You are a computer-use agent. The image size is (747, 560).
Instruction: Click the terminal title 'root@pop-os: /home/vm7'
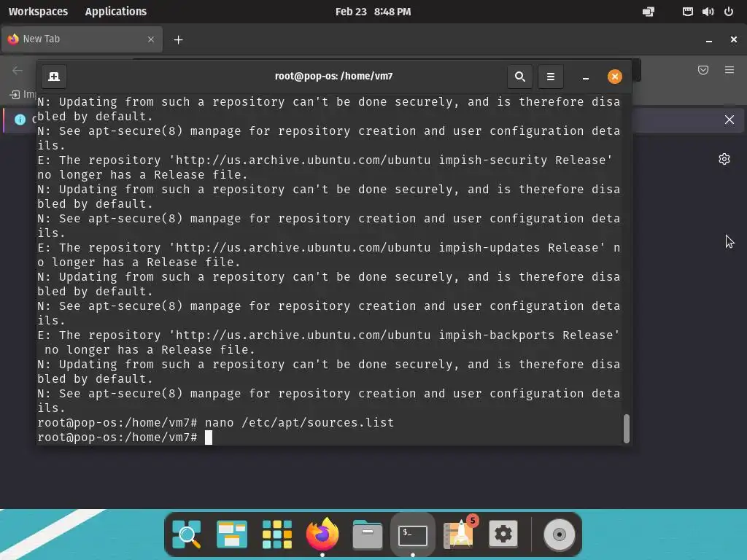(x=333, y=76)
